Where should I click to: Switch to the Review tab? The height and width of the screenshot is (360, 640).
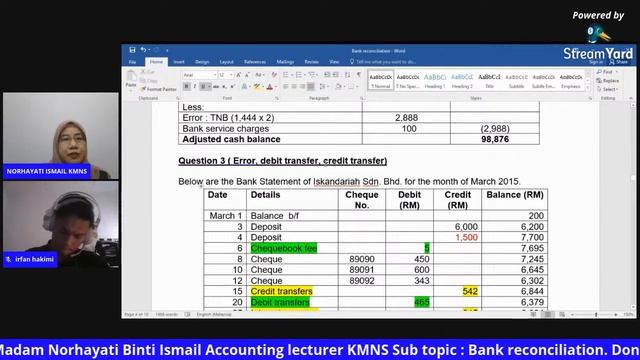(x=311, y=62)
